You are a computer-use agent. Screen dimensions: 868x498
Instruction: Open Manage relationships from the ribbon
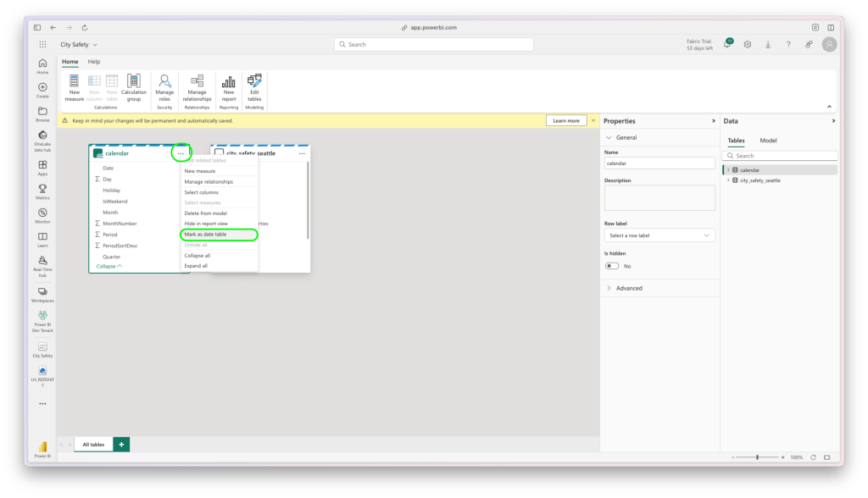(x=198, y=82)
